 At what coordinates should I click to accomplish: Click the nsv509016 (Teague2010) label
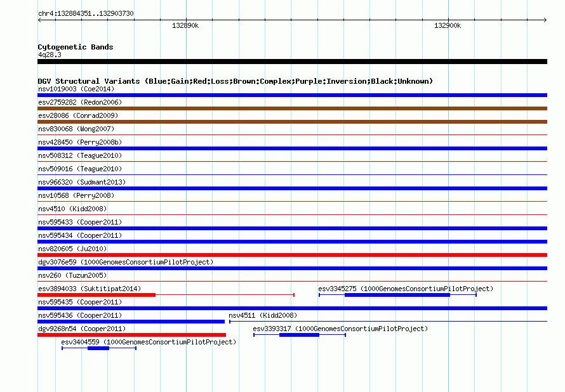click(80, 169)
